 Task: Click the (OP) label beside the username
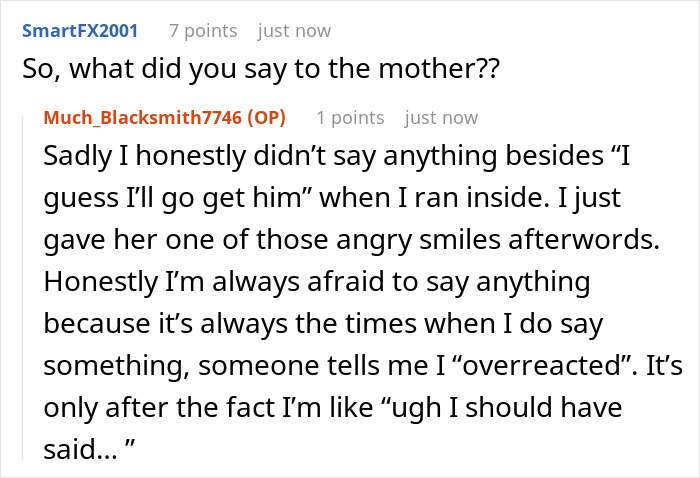263,118
